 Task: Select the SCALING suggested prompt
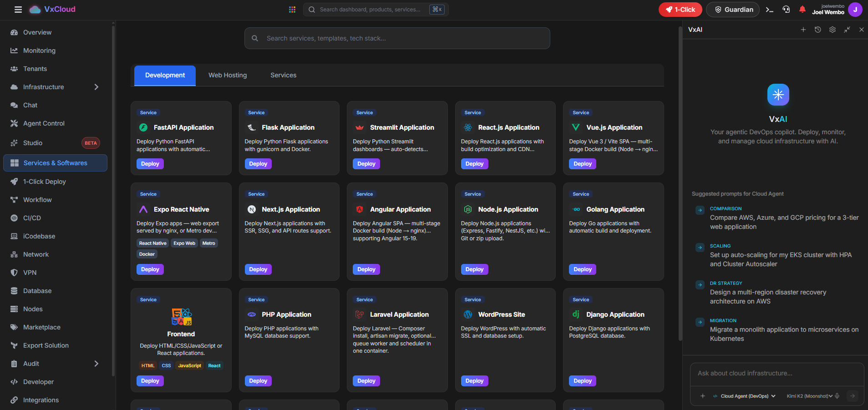tap(777, 255)
